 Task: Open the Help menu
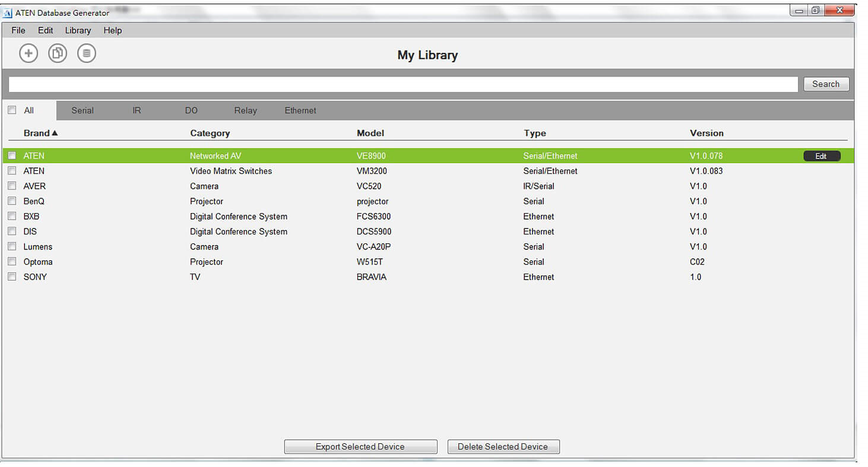point(112,30)
